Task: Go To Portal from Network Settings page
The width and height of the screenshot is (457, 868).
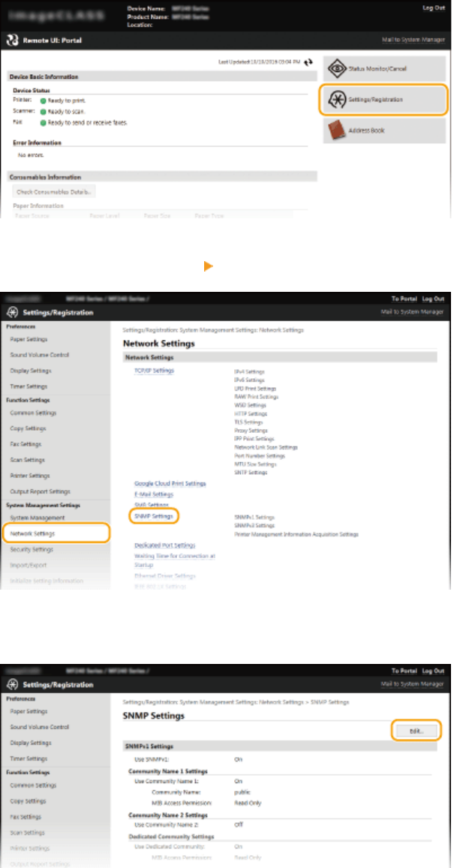Action: click(x=404, y=299)
